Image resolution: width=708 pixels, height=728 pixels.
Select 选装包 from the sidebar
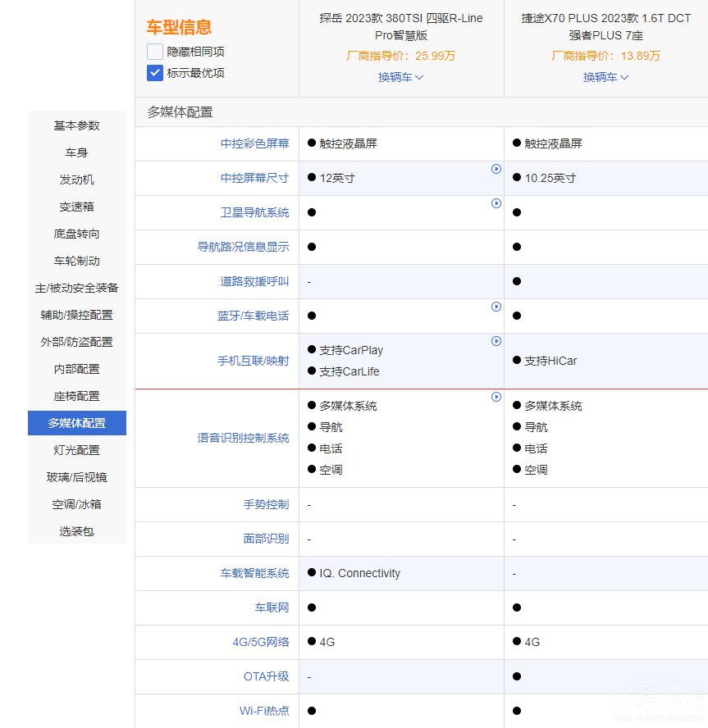tap(76, 530)
